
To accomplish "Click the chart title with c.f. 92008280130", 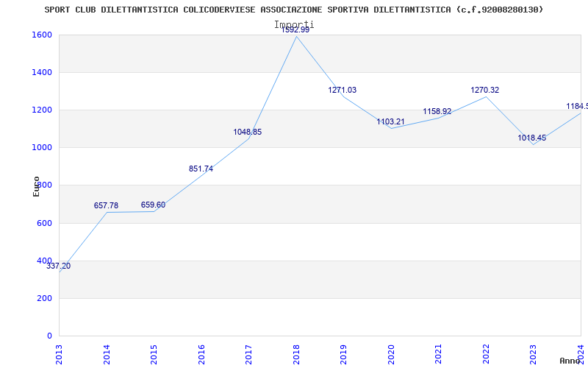I will point(293,10).
